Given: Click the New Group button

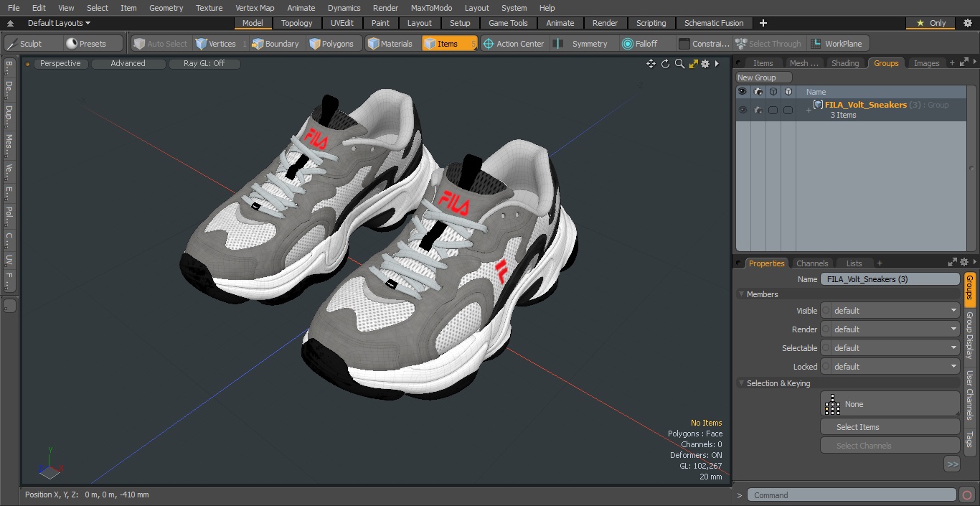Looking at the screenshot, I should pos(764,78).
